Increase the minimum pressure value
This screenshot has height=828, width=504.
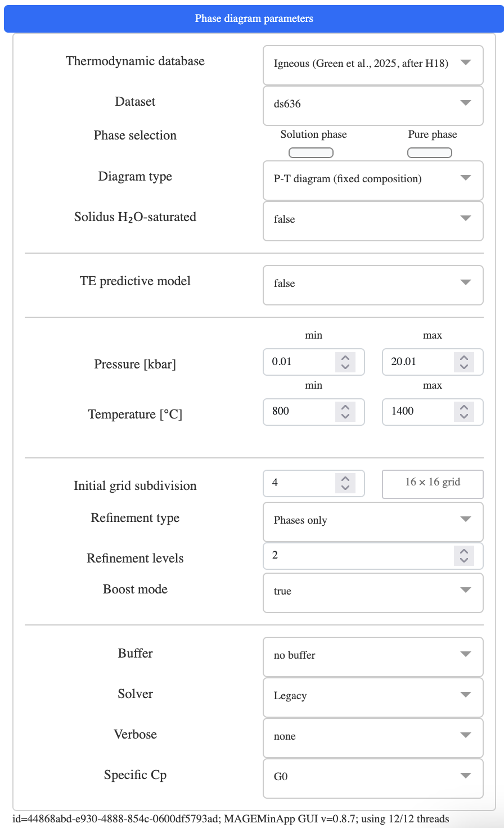tap(345, 357)
